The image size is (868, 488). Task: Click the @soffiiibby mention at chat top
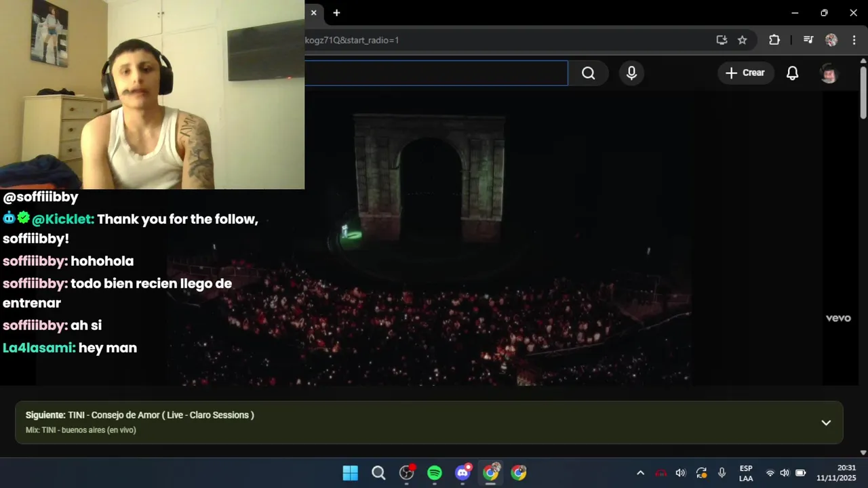41,197
